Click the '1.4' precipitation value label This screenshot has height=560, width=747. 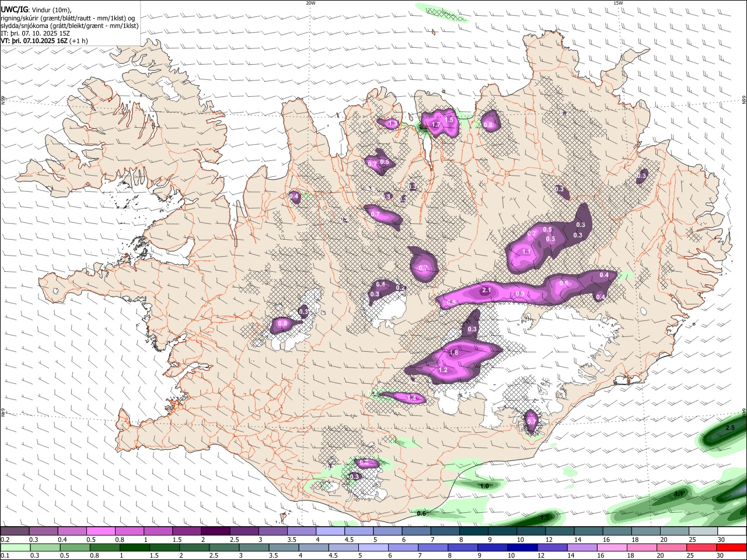tap(412, 398)
